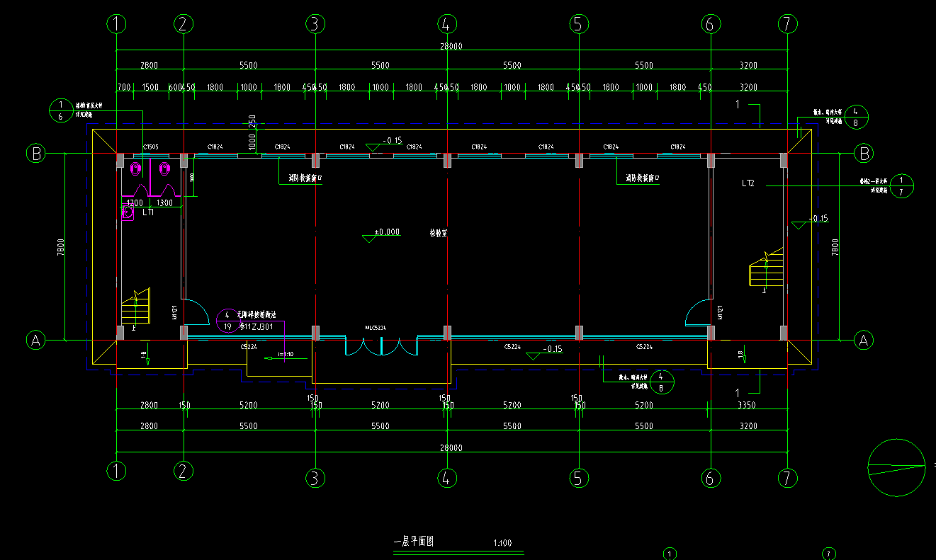Select the top 28000 overall dimension text

(451, 46)
